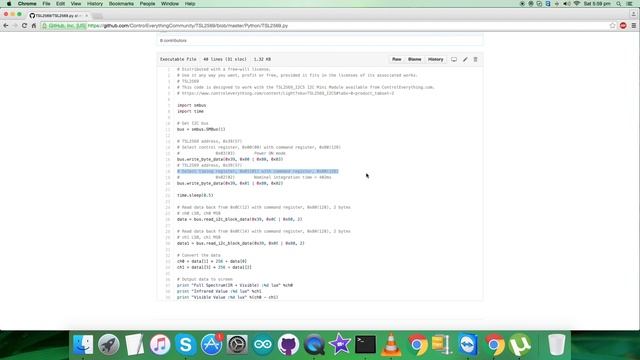Viewport: 640px width, 360px height.
Task: Open App Store from the dock
Action: [x=211, y=344]
